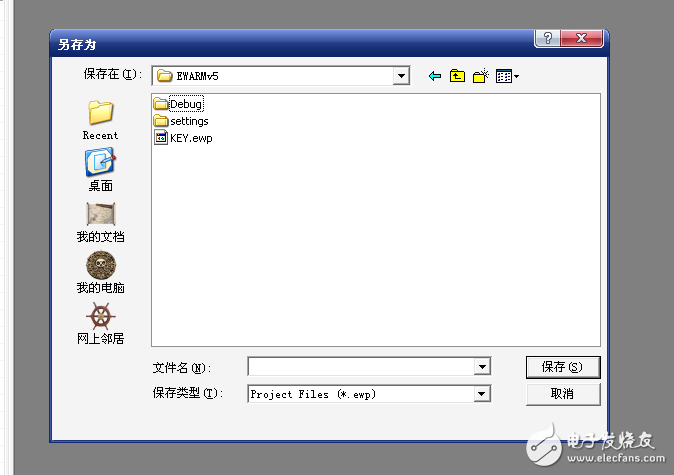Click inside the 文件名 text field
This screenshot has width=674, height=475.
[361, 367]
